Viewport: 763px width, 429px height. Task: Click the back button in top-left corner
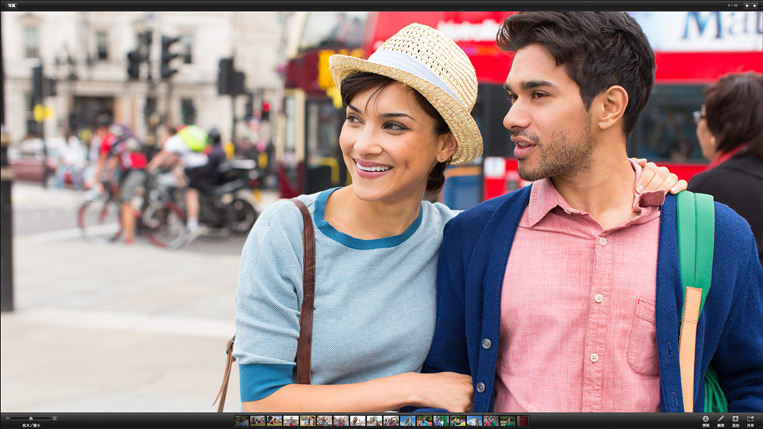[10, 5]
